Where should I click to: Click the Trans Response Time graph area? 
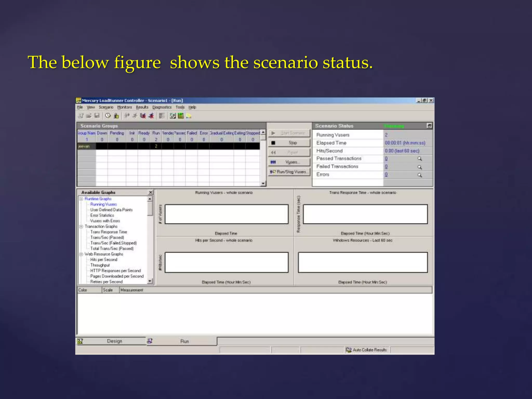365,214
